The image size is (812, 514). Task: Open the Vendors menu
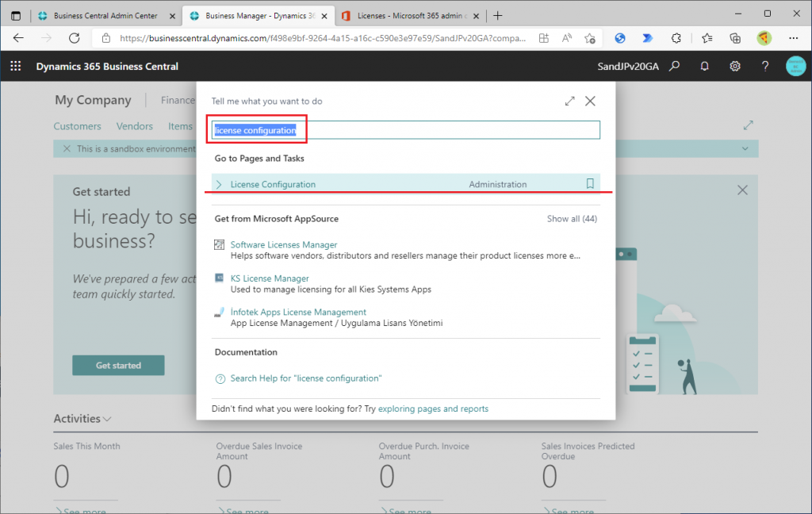134,126
